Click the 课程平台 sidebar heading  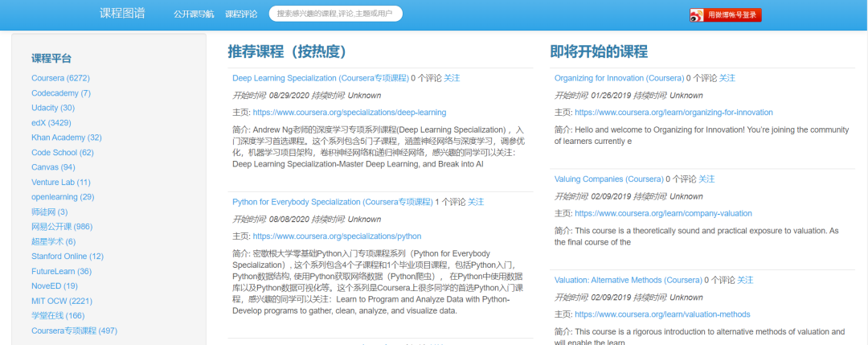(x=51, y=59)
